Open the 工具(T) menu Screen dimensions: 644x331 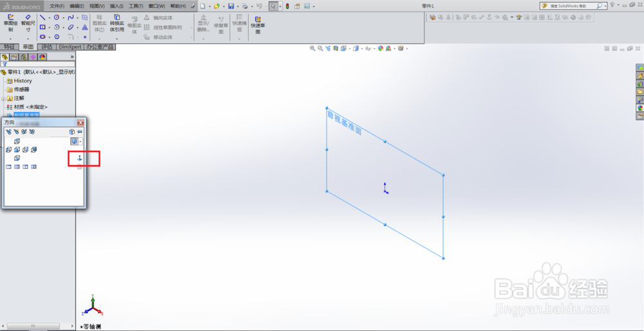(x=136, y=6)
